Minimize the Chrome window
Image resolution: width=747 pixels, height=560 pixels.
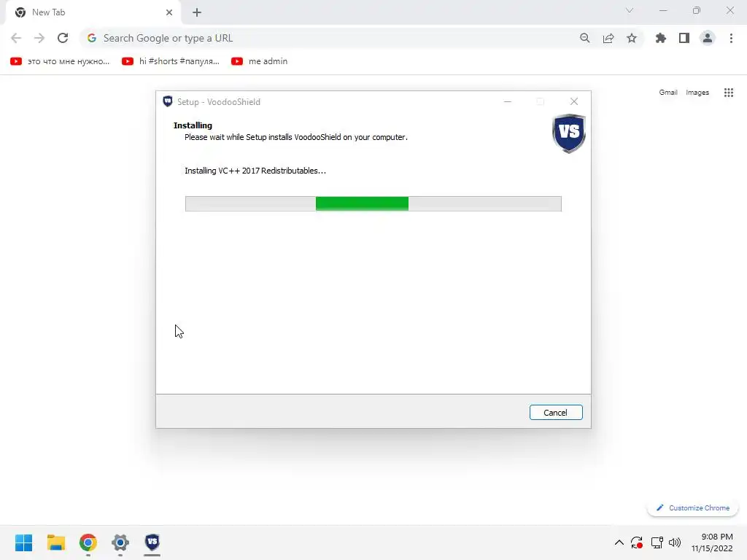663,10
